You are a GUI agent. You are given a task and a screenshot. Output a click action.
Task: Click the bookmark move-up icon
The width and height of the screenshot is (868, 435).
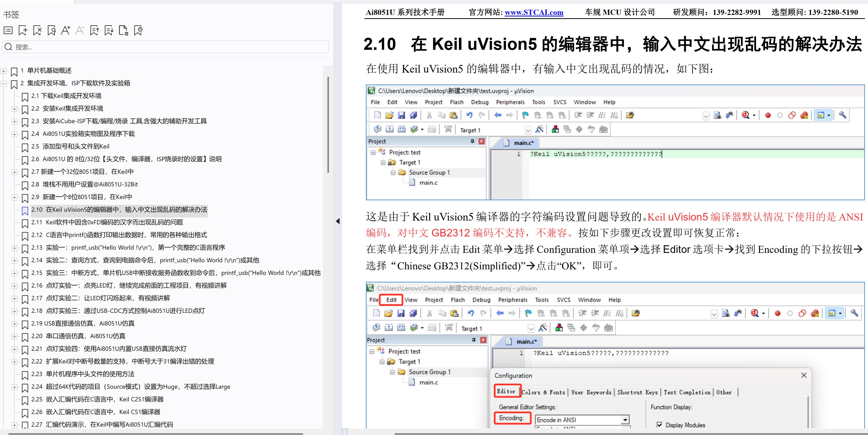pyautogui.click(x=95, y=31)
